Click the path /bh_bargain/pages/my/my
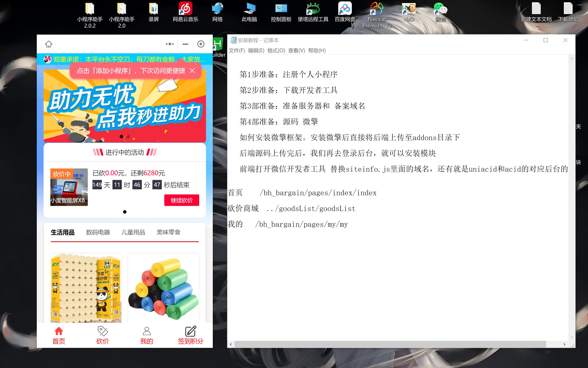Screen dimensions: 588x368 coord(301,224)
